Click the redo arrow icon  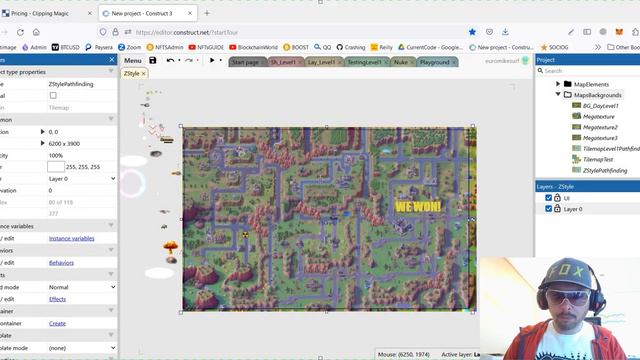point(188,60)
